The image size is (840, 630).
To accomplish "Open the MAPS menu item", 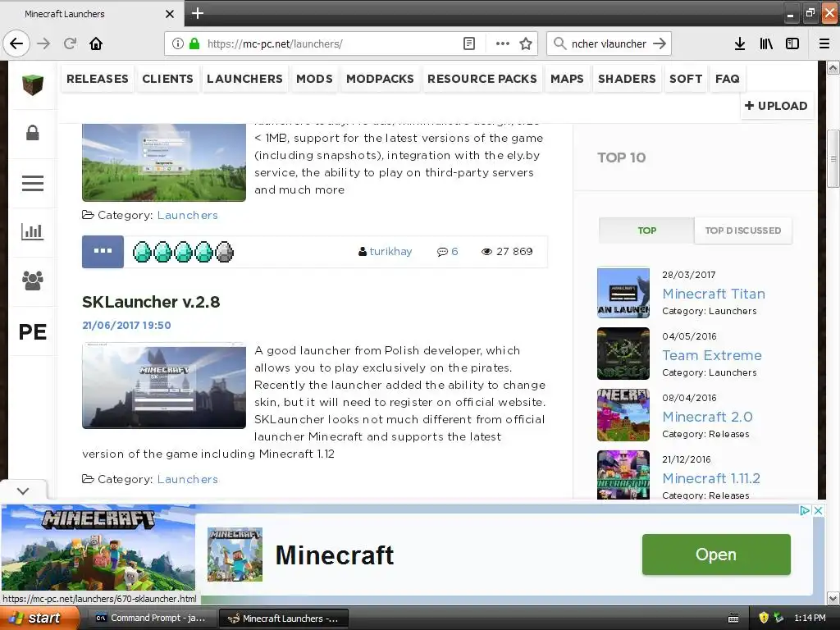I will pyautogui.click(x=568, y=79).
